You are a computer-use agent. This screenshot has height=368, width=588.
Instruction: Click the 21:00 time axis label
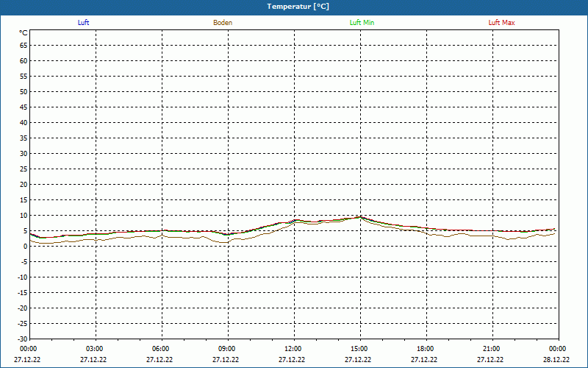pos(491,349)
